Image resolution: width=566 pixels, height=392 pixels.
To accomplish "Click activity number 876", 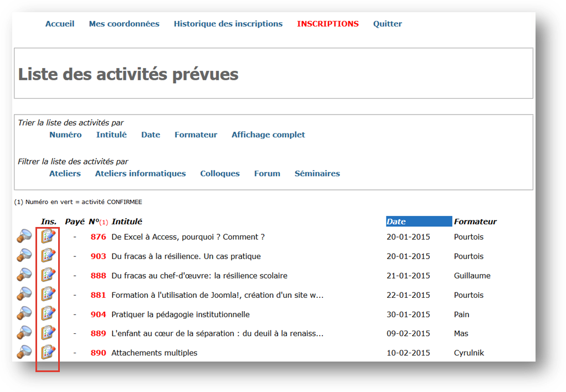I will 98,237.
